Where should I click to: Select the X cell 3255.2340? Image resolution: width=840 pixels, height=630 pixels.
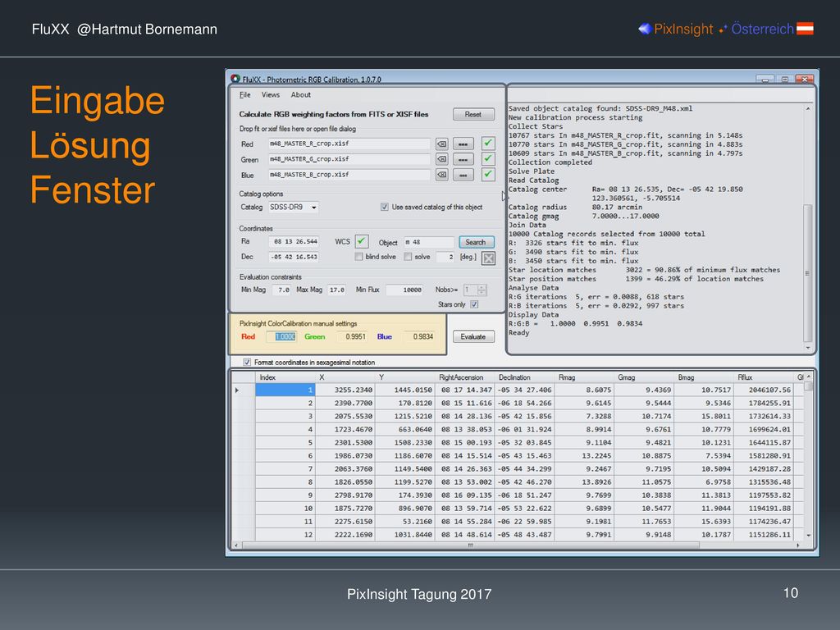pos(345,390)
